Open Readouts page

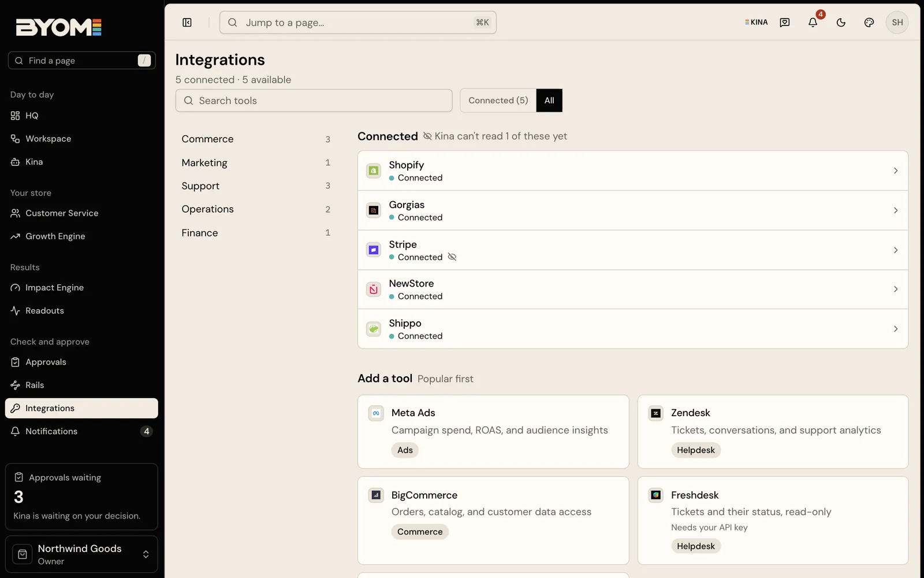(81, 311)
